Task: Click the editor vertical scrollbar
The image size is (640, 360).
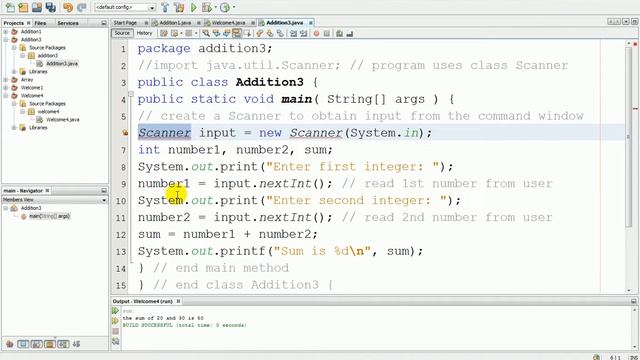Action: (629, 138)
